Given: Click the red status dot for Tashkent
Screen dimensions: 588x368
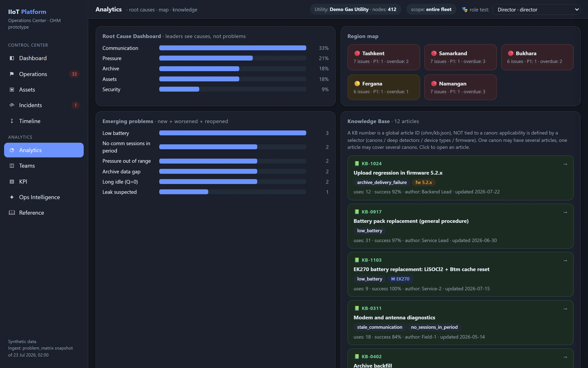Looking at the screenshot, I should (357, 53).
